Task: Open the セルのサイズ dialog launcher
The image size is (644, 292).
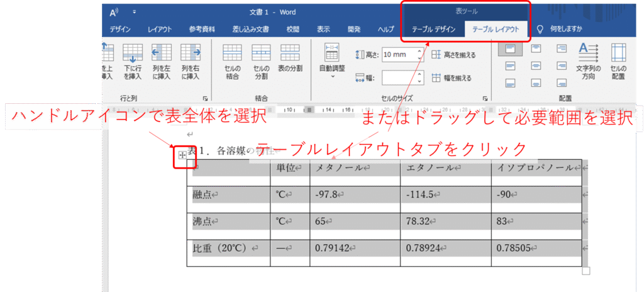Action: pos(485,99)
